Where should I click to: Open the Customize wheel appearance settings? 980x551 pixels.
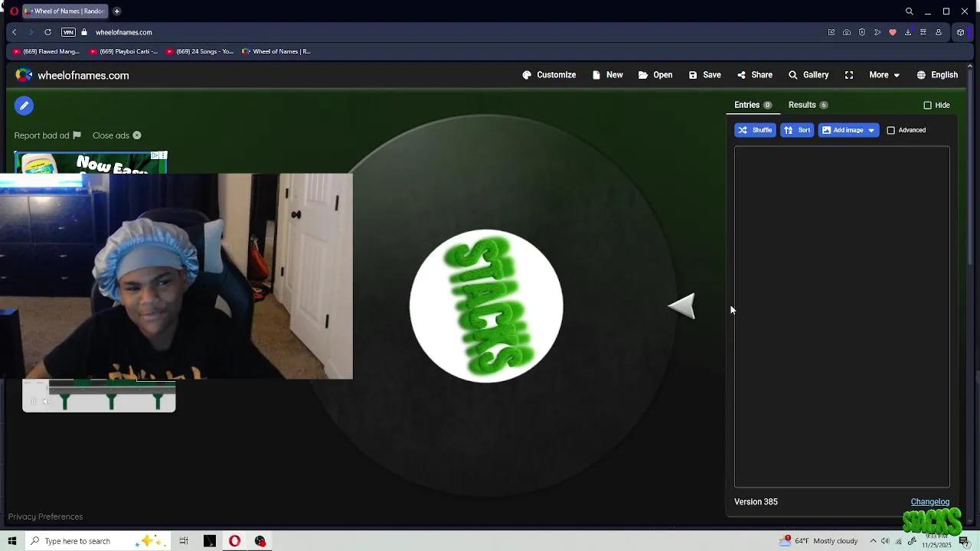(549, 74)
